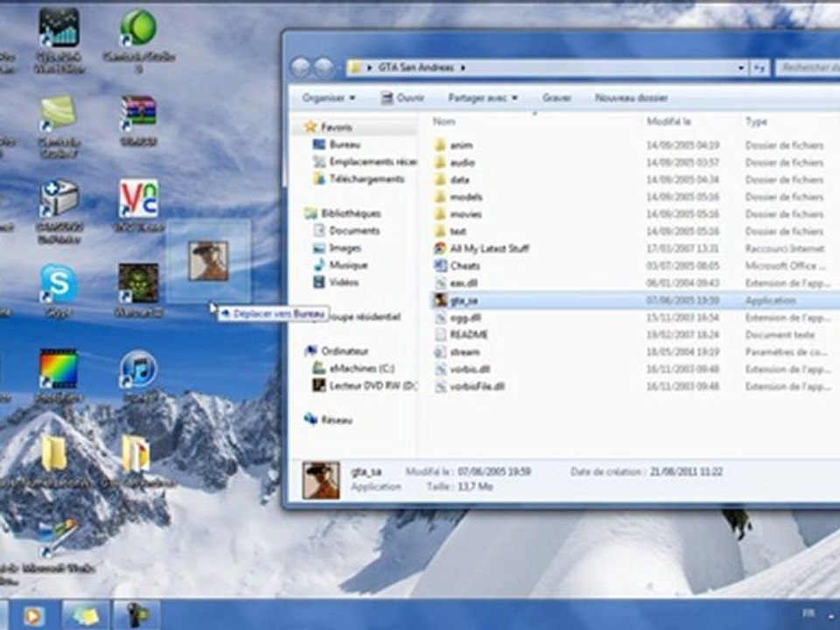Select Emplacements récents in the sidebar

point(364,162)
